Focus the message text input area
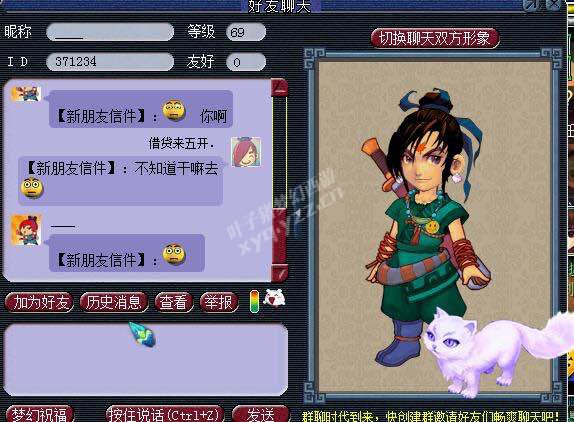574x422 pixels. tap(146, 359)
